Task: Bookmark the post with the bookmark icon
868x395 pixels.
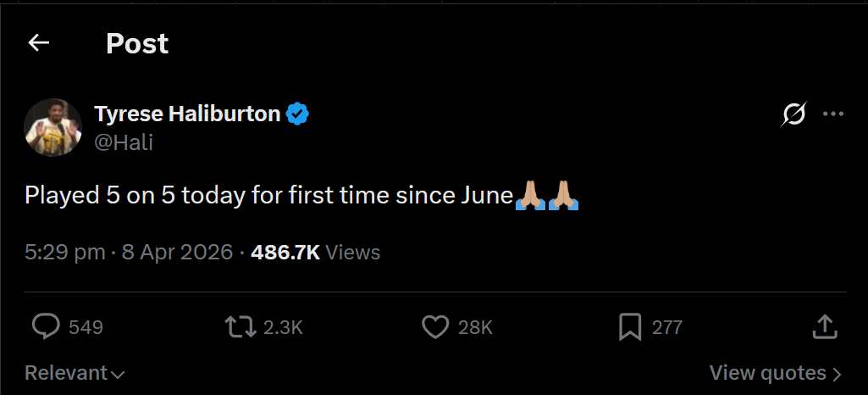Action: 630,327
